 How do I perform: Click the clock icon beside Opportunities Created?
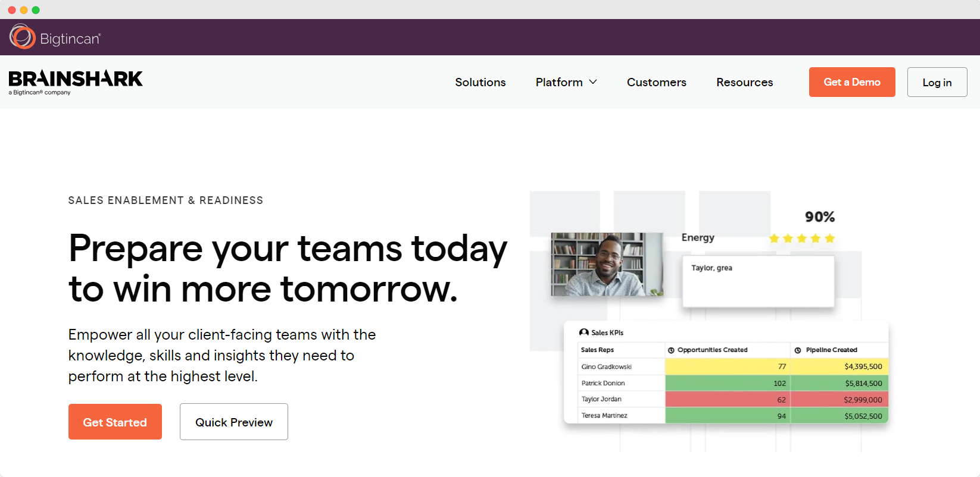pyautogui.click(x=671, y=350)
